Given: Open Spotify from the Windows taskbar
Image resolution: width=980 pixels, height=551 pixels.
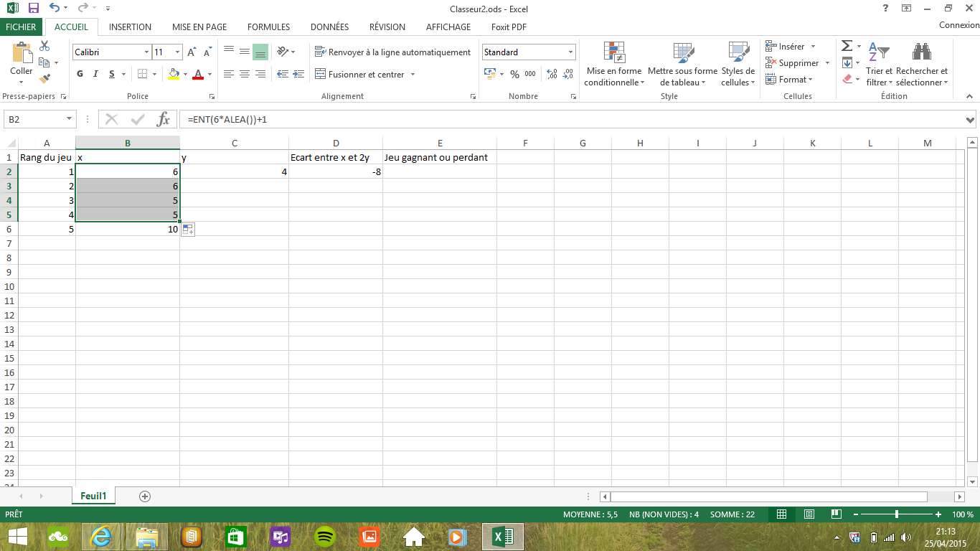Looking at the screenshot, I should click(325, 536).
